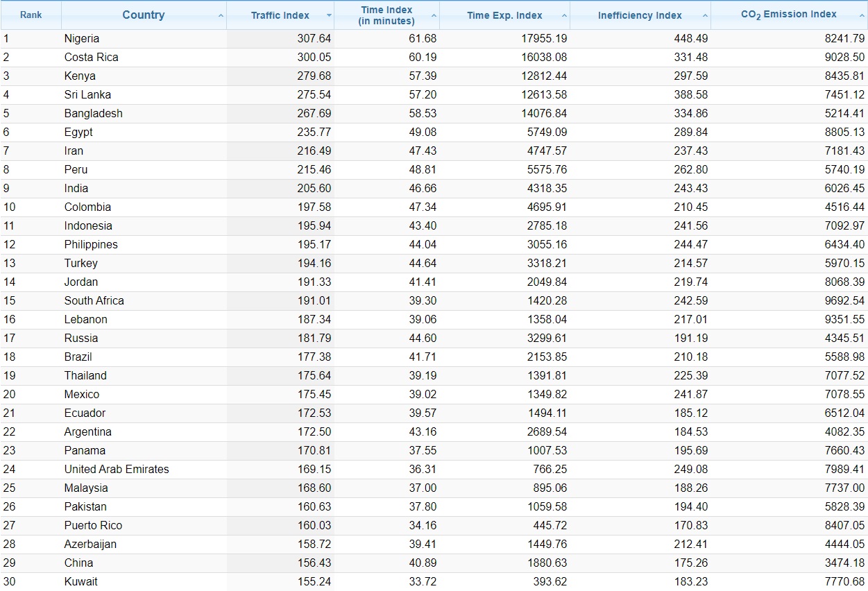The height and width of the screenshot is (591, 868).
Task: Sort by Inefficiency Index header
Action: 640,15
